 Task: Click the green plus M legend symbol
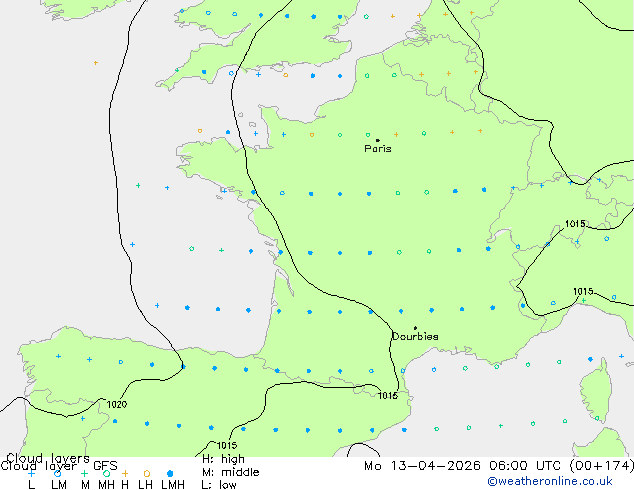coord(84,473)
